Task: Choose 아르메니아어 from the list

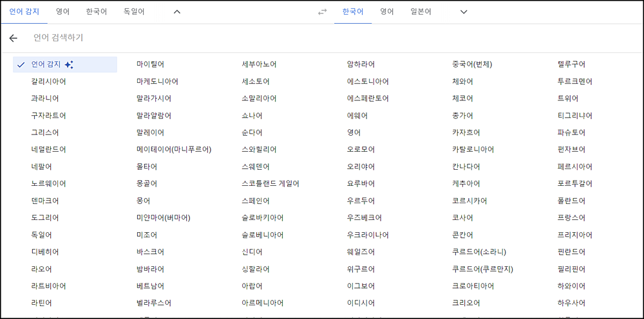Action: click(x=263, y=303)
